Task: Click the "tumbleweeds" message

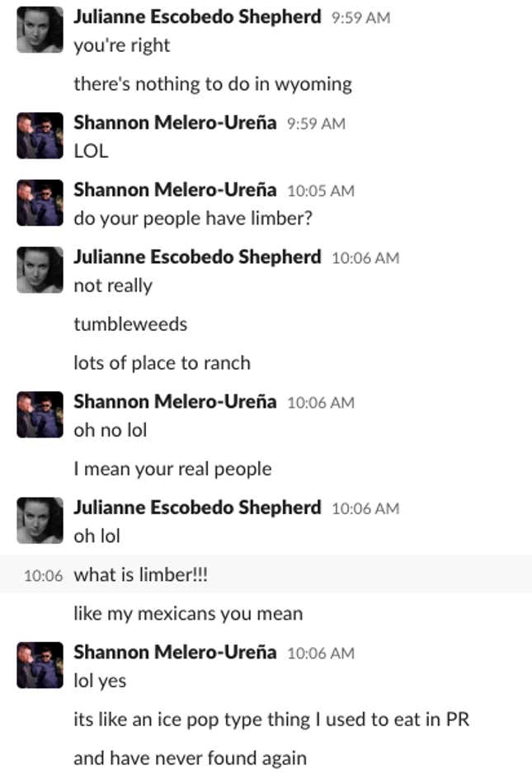Action: pos(130,324)
